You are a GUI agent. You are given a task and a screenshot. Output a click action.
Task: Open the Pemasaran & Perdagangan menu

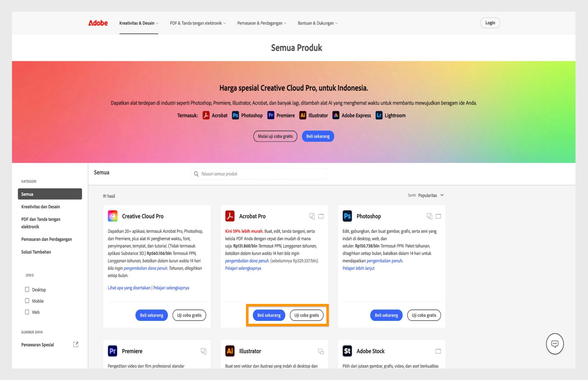262,23
